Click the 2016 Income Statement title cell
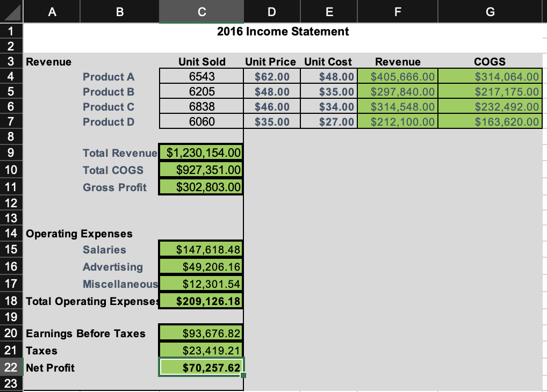This screenshot has width=547, height=392. tap(283, 31)
